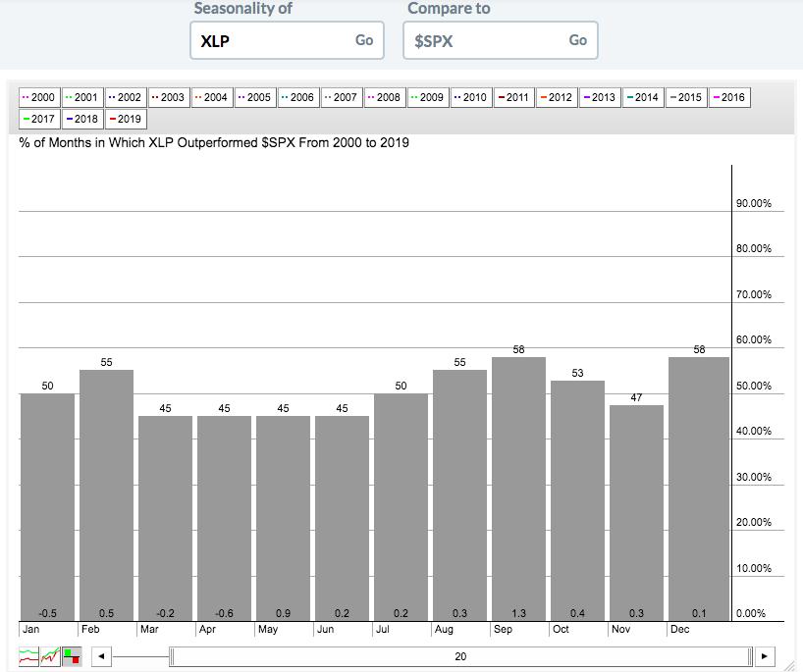Image resolution: width=803 pixels, height=672 pixels.
Task: Toggle the 2013 year legend
Action: click(600, 97)
